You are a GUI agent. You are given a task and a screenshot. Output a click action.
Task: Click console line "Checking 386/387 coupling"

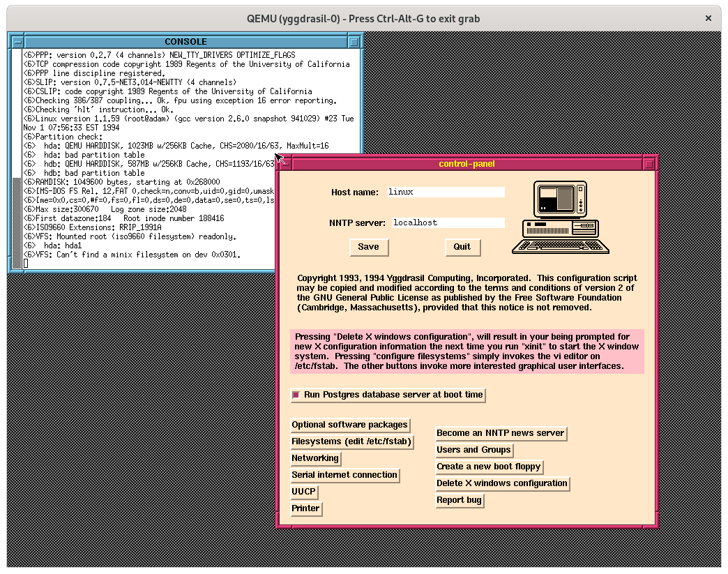coord(180,100)
